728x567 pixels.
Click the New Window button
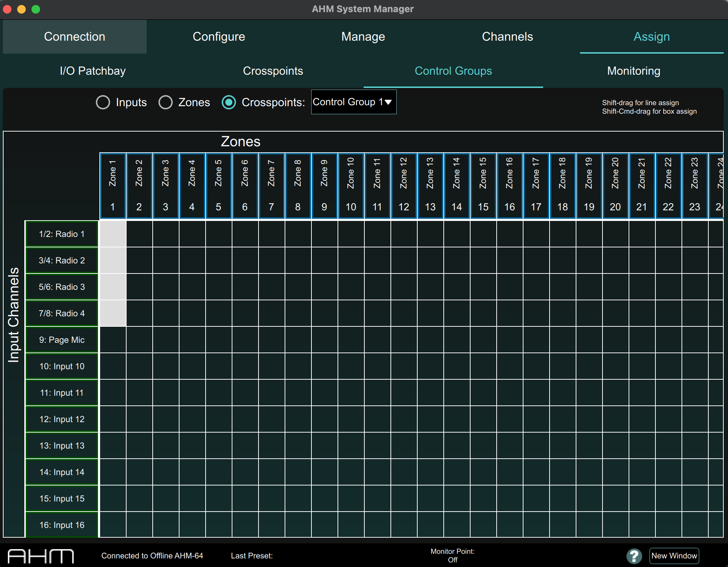pyautogui.click(x=674, y=556)
